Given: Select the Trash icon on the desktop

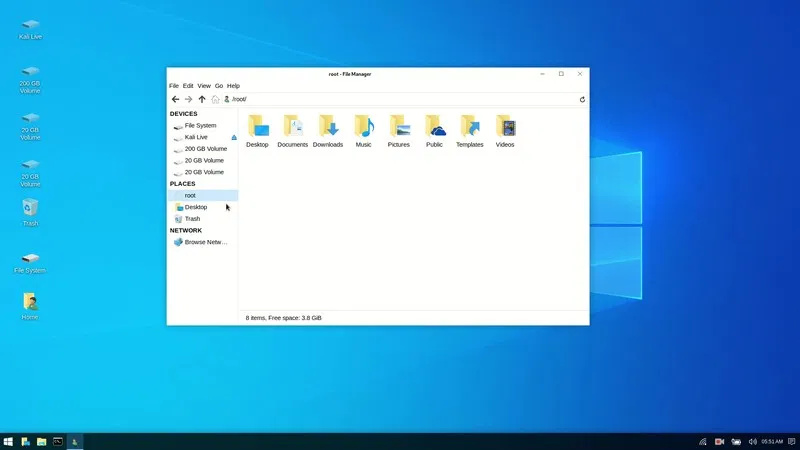Looking at the screenshot, I should point(30,210).
